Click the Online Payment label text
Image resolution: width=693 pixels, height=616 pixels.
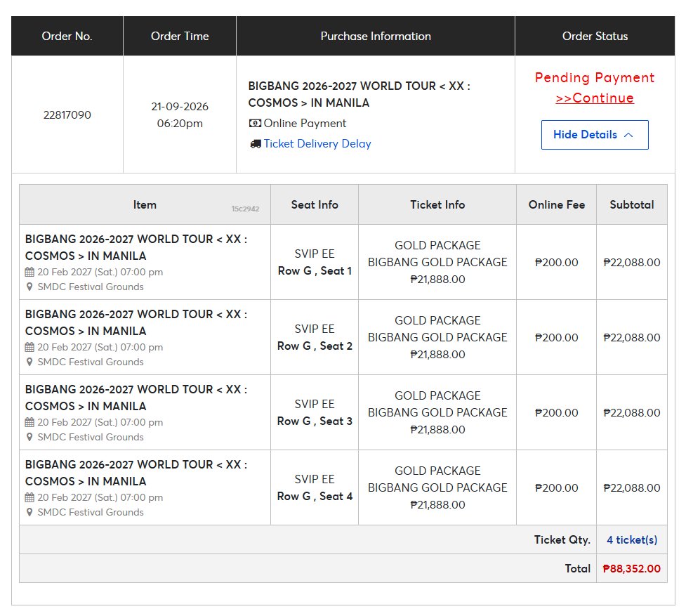tap(305, 124)
